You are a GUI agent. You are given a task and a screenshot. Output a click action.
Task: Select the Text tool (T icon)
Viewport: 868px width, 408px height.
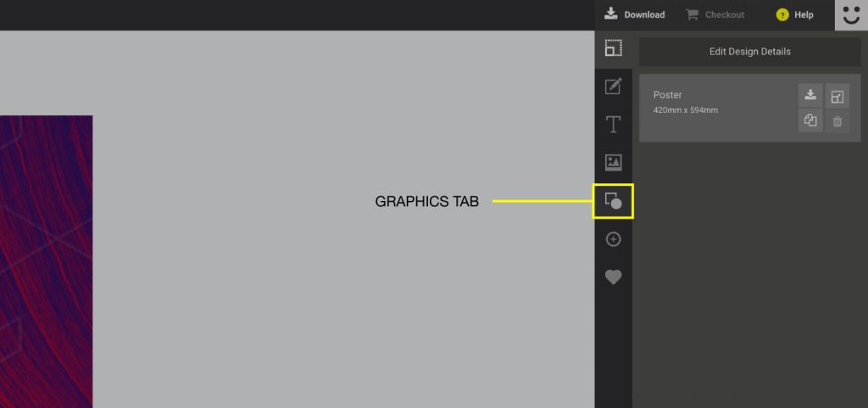(613, 125)
